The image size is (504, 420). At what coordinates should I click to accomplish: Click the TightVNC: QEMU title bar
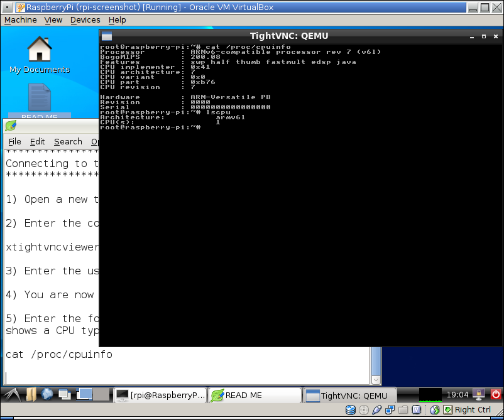289,36
